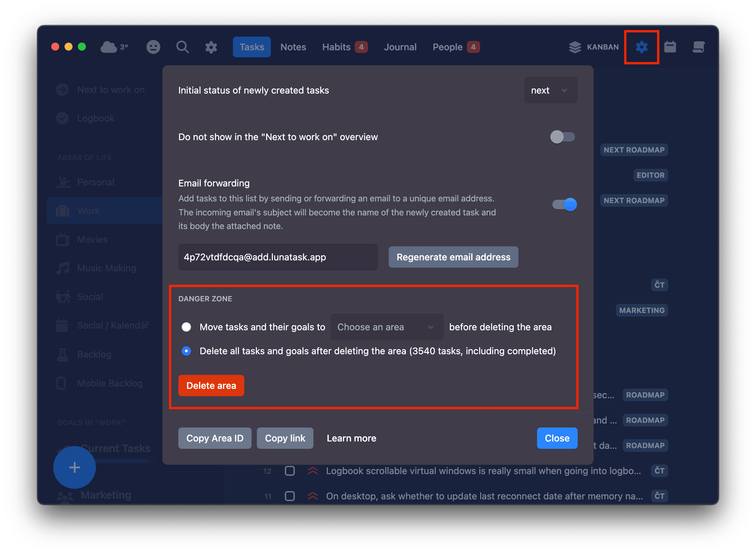Open the Learn more link
This screenshot has height=554, width=756.
351,438
